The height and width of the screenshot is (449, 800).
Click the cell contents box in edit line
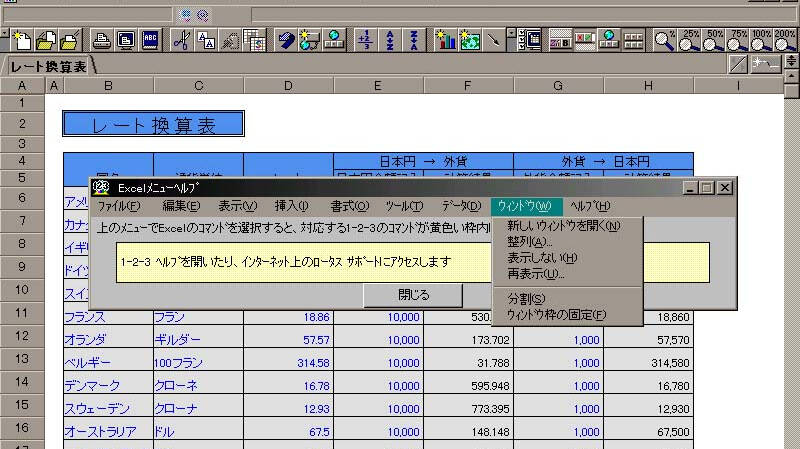click(524, 15)
